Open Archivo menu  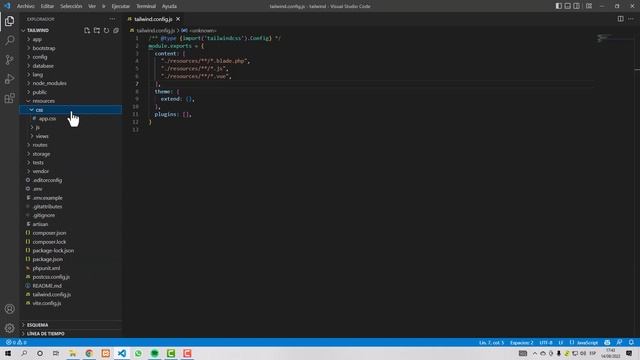(x=26, y=6)
